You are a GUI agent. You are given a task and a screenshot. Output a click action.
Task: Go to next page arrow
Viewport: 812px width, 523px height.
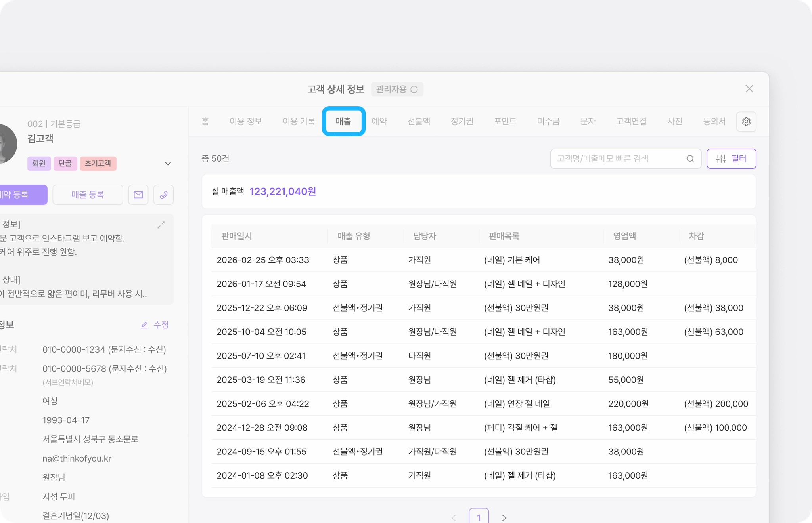504,517
